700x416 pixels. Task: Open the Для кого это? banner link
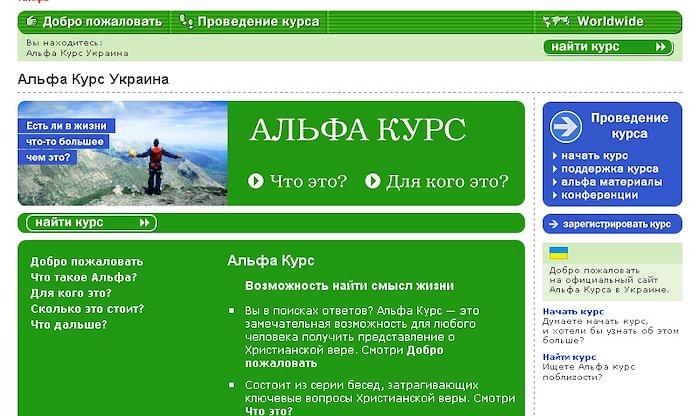click(x=447, y=181)
